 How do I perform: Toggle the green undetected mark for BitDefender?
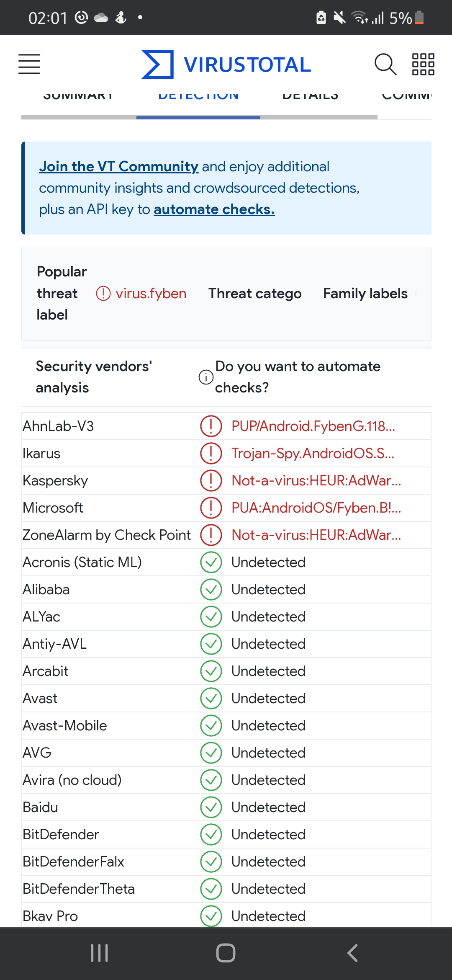(x=211, y=834)
